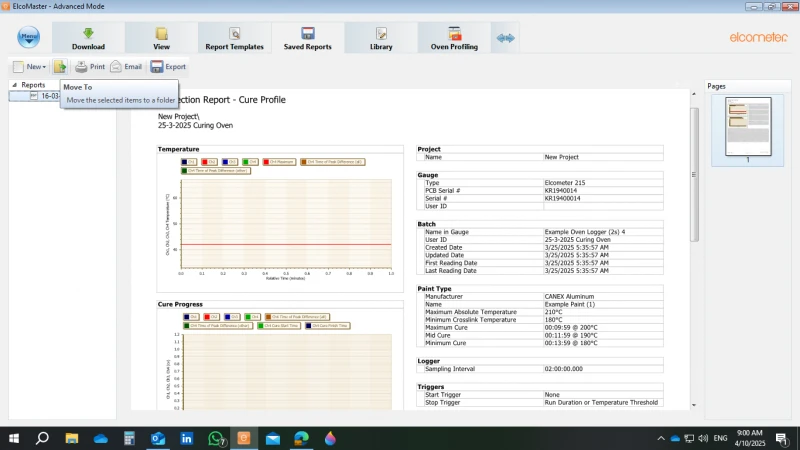800x450 pixels.
Task: Click the OneDrive cloud tray icon
Action: click(x=675, y=438)
